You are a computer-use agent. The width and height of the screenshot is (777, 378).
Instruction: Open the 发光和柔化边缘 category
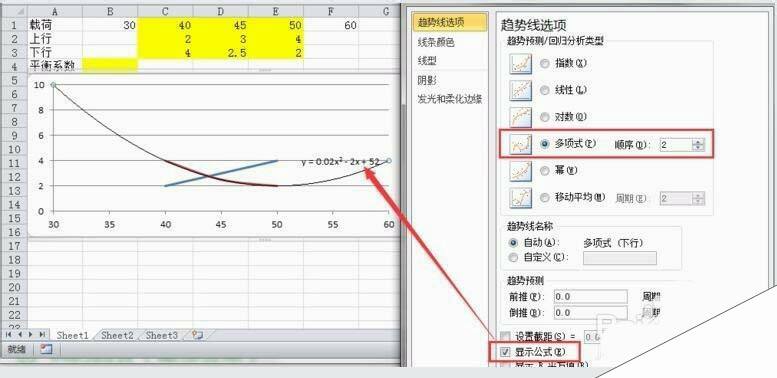coord(450,99)
